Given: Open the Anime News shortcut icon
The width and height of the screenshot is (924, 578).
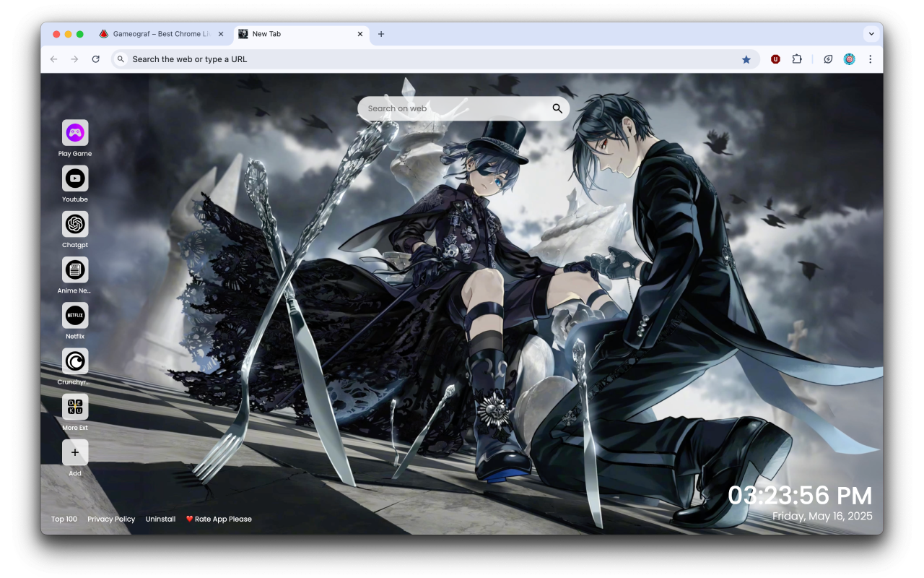Looking at the screenshot, I should (x=75, y=269).
